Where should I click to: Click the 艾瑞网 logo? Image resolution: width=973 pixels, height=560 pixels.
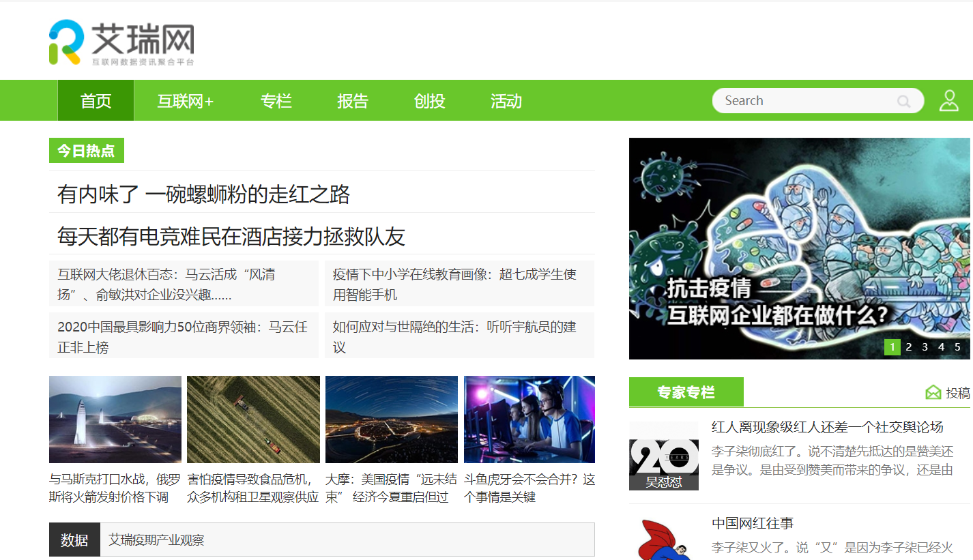coord(121,42)
